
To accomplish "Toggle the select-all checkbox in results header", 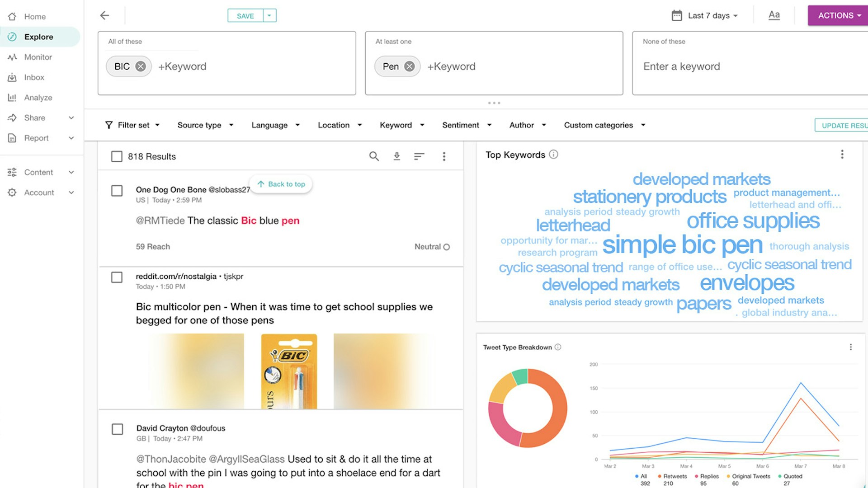I will click(x=116, y=156).
